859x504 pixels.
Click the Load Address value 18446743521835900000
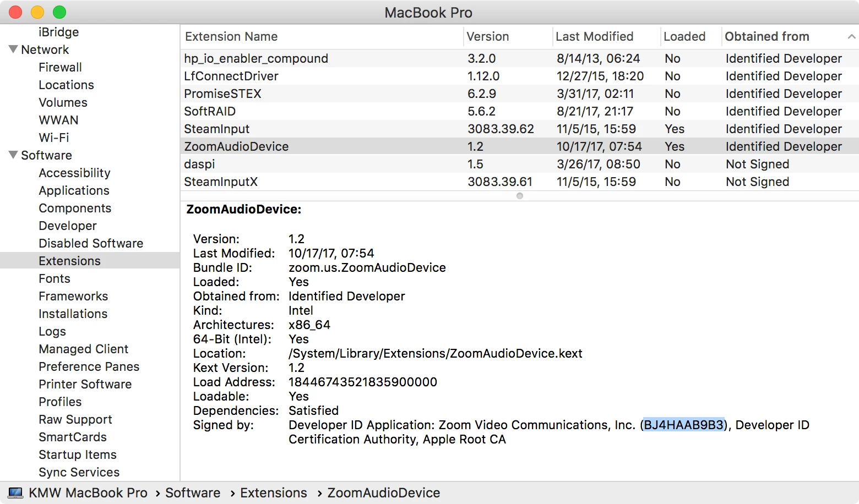click(x=363, y=382)
